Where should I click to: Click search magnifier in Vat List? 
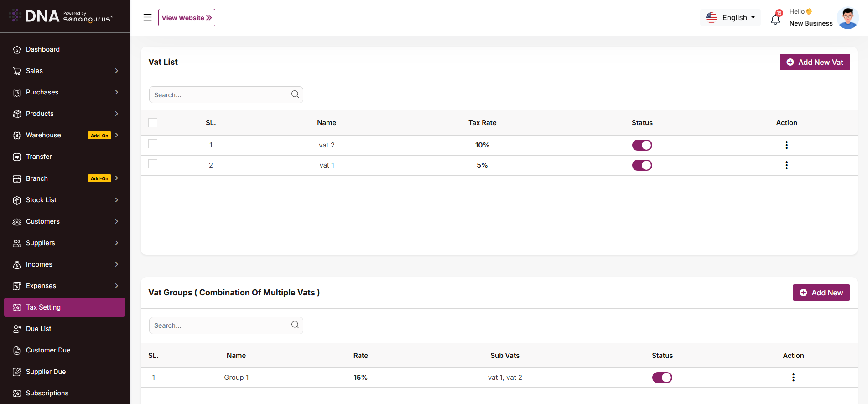(x=295, y=94)
